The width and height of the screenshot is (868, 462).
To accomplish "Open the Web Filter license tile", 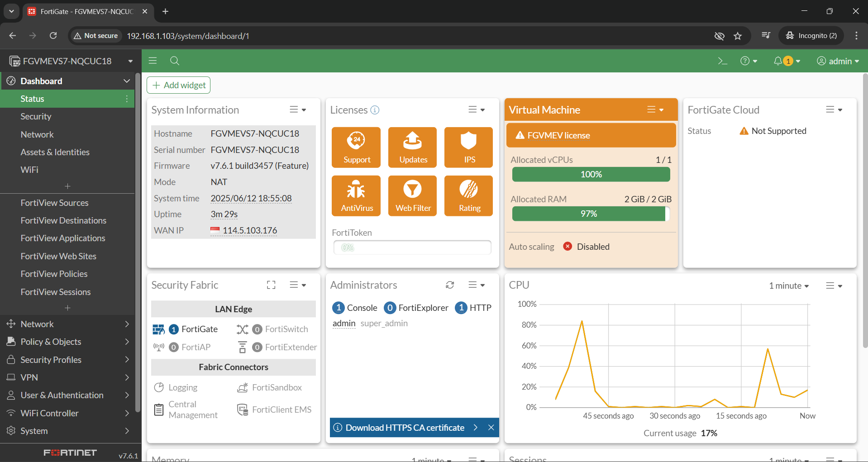I will (x=412, y=196).
